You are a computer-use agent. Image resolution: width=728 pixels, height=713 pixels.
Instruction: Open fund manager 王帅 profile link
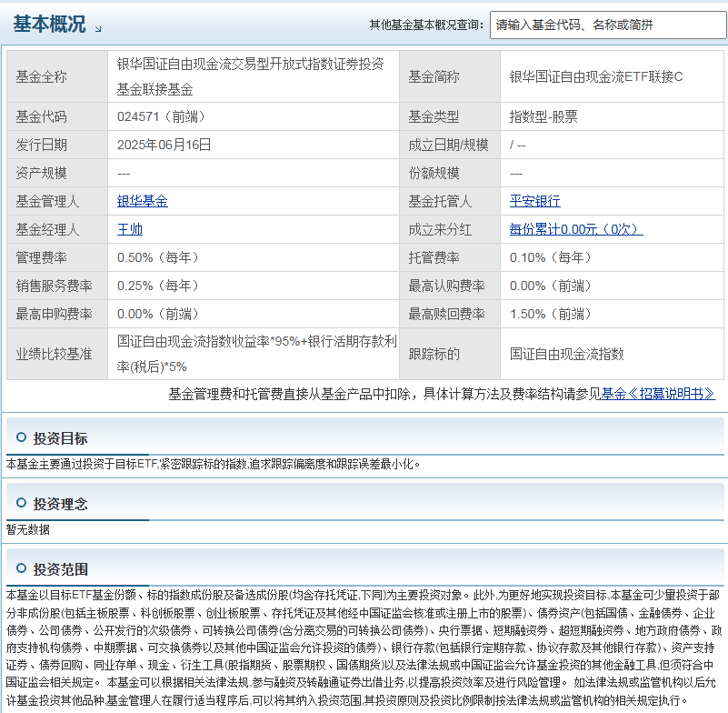point(130,229)
